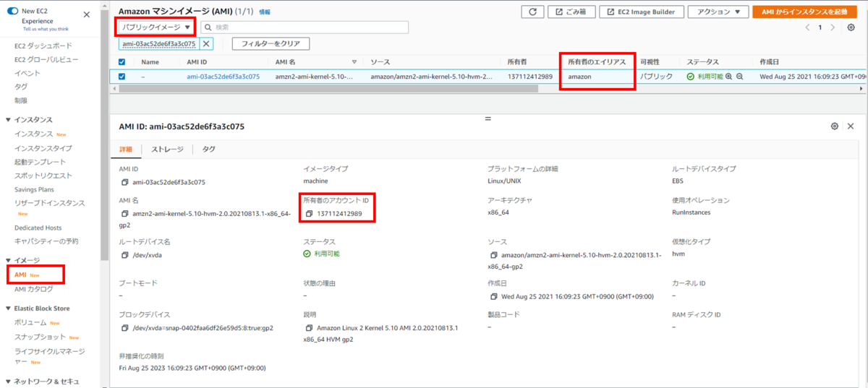
Task: Click the refresh AMI list icon
Action: coord(533,12)
